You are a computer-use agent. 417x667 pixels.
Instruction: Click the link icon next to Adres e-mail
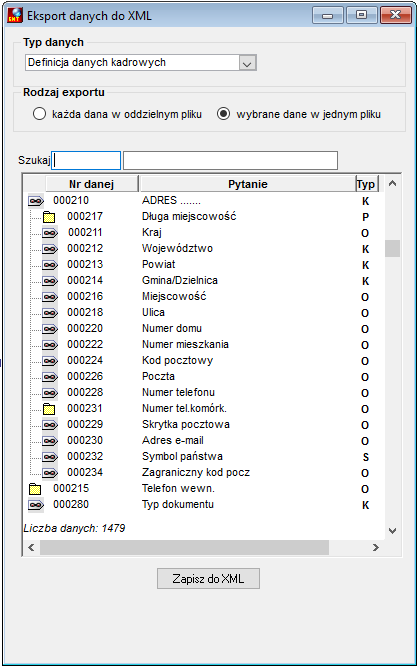click(x=50, y=441)
